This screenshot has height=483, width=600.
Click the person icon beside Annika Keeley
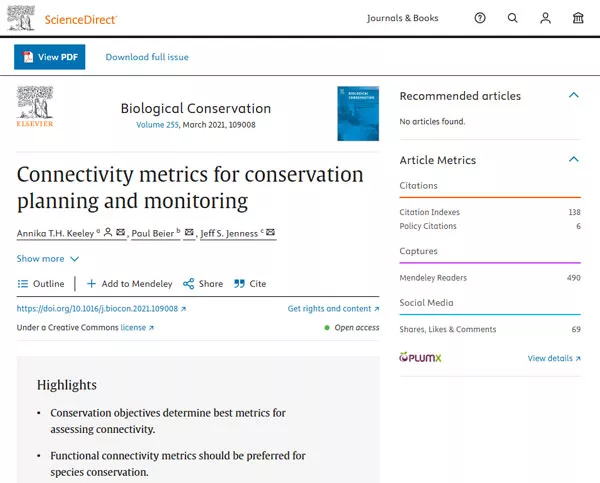pos(107,233)
